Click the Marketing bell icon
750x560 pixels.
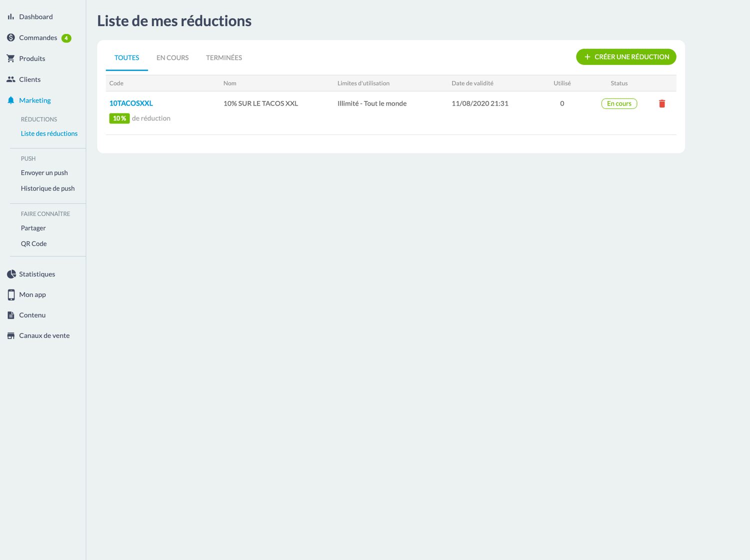10,100
